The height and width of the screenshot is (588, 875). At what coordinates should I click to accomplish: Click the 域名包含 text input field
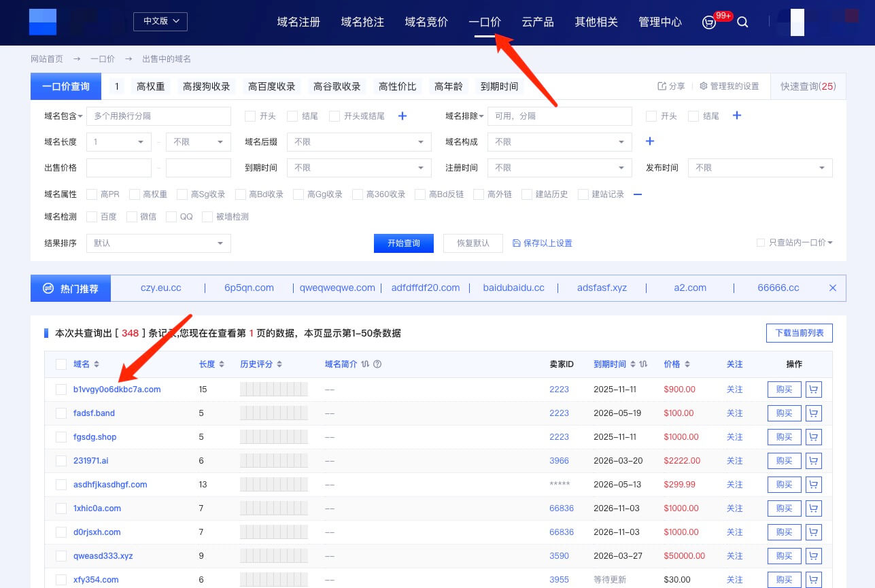tap(158, 116)
